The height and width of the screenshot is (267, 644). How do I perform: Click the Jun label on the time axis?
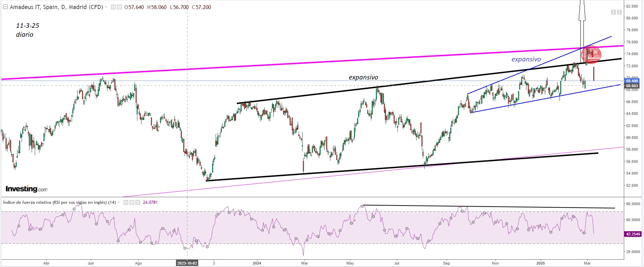91,263
